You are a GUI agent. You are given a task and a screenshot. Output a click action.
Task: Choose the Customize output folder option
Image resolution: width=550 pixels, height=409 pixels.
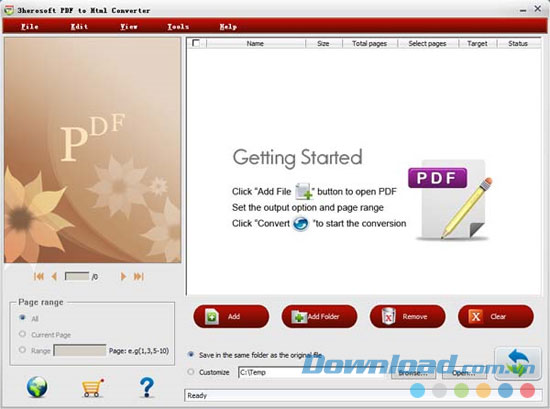point(191,372)
